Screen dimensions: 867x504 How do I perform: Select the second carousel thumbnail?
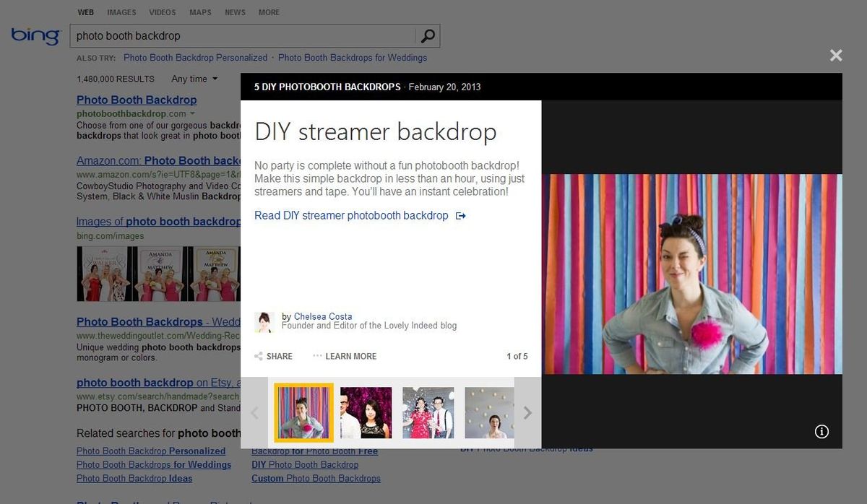[366, 412]
